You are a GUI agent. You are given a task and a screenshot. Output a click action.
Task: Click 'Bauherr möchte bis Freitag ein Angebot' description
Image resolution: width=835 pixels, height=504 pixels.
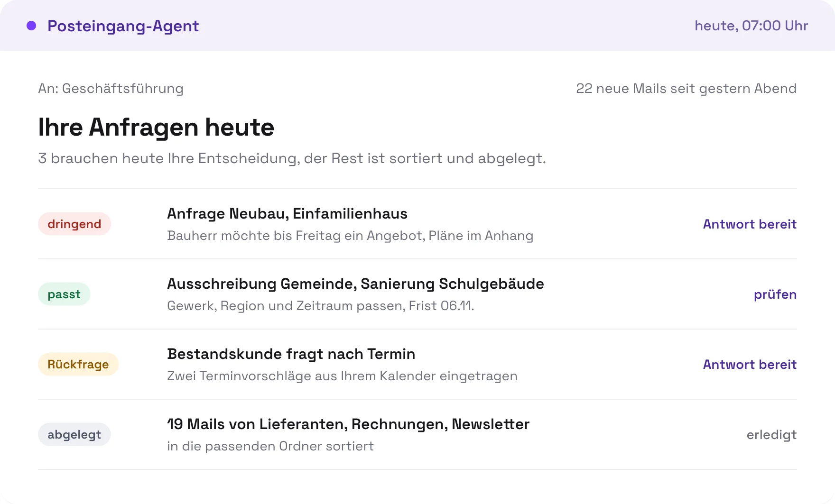tap(350, 236)
